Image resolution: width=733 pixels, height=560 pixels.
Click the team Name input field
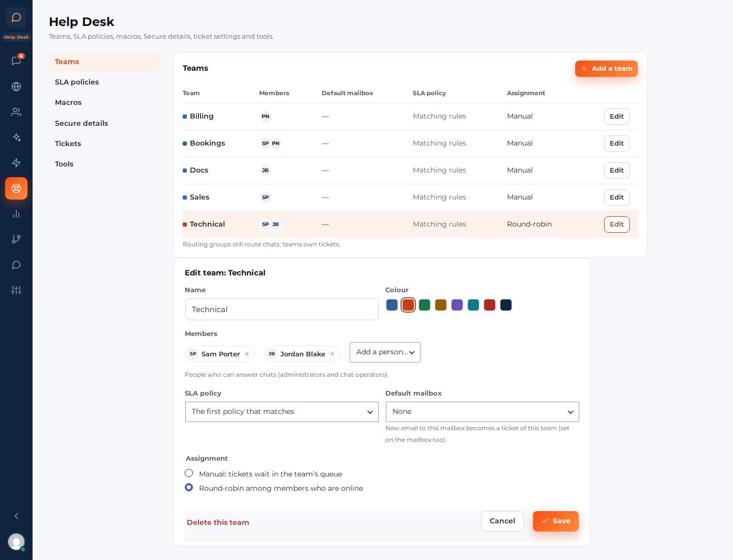tap(282, 310)
